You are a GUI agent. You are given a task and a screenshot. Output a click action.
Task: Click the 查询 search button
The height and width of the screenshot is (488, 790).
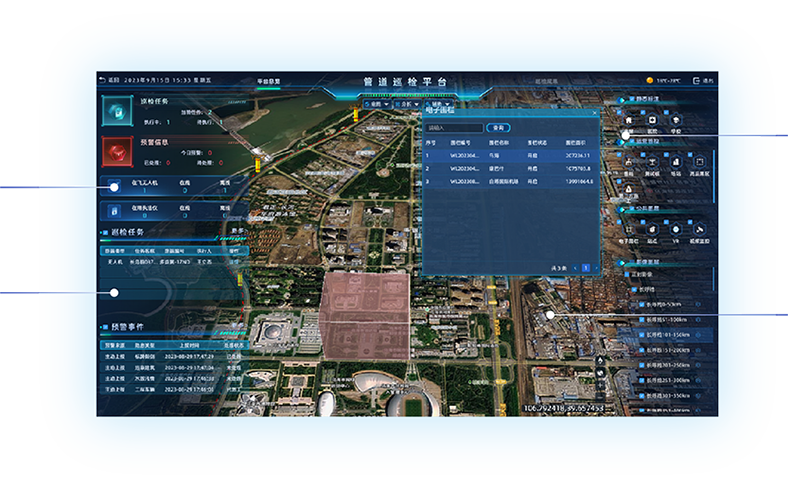coord(497,128)
